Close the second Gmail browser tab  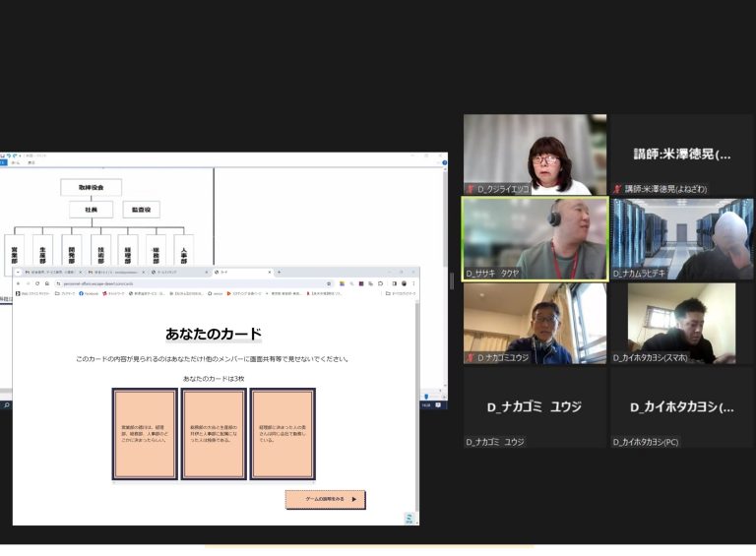coord(143,273)
